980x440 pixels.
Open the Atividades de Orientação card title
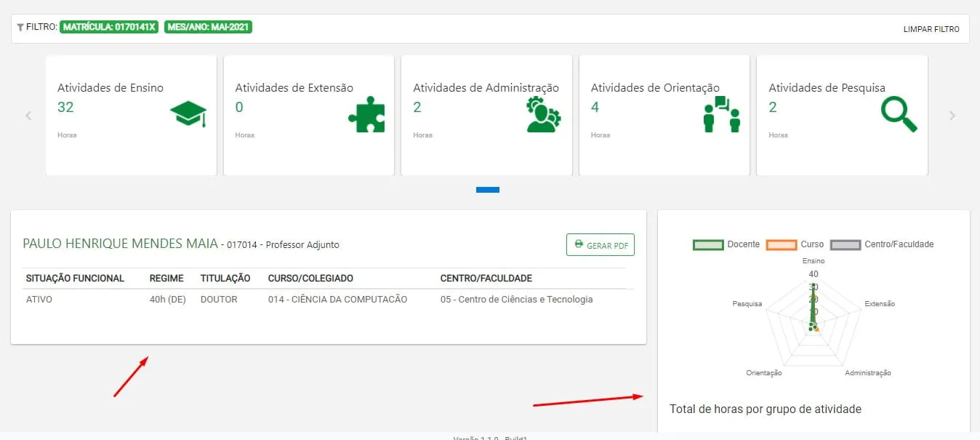point(655,88)
